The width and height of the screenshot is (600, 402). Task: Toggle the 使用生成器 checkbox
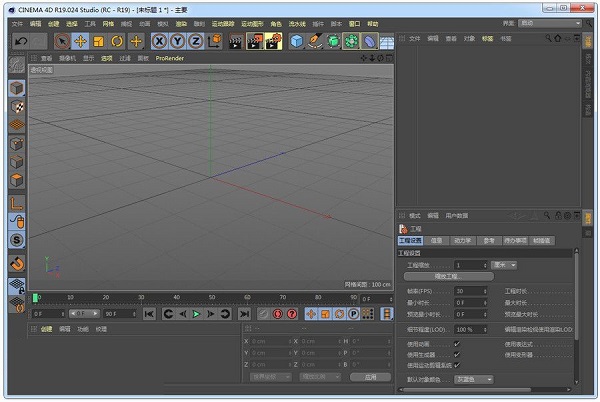point(457,354)
